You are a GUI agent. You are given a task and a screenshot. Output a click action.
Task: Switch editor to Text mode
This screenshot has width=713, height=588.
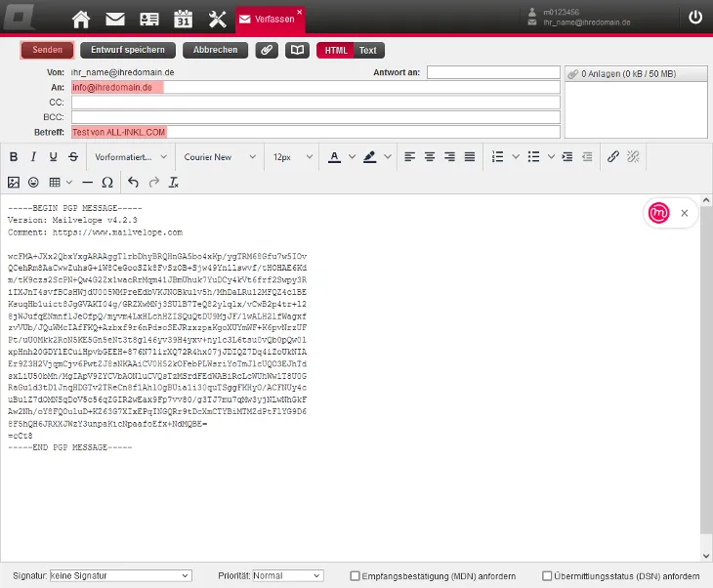click(368, 51)
